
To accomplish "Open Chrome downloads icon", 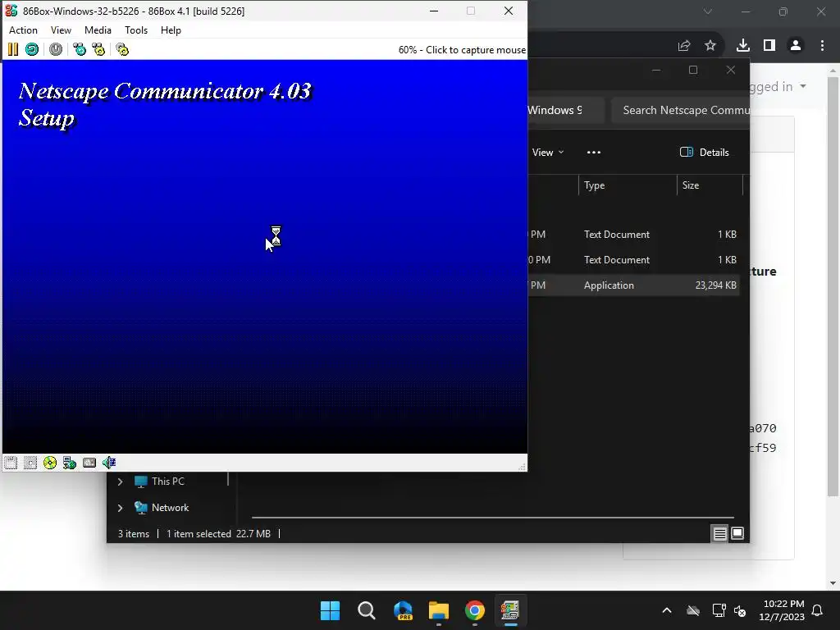I will click(x=743, y=46).
